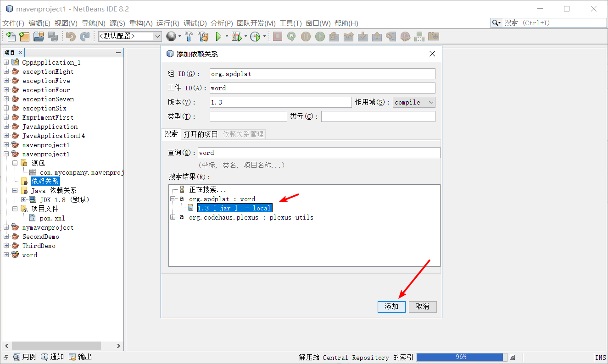Select the 依赖关系管理 tab
This screenshot has height=364, width=608.
tap(243, 134)
